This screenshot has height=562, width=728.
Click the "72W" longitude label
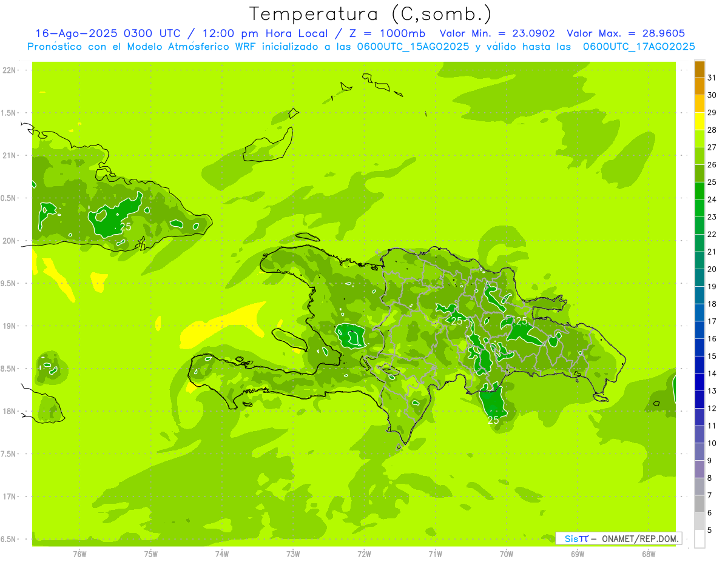tap(364, 554)
